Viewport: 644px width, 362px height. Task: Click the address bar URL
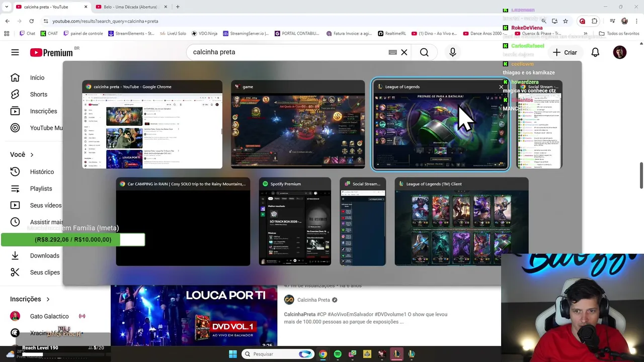(x=105, y=21)
